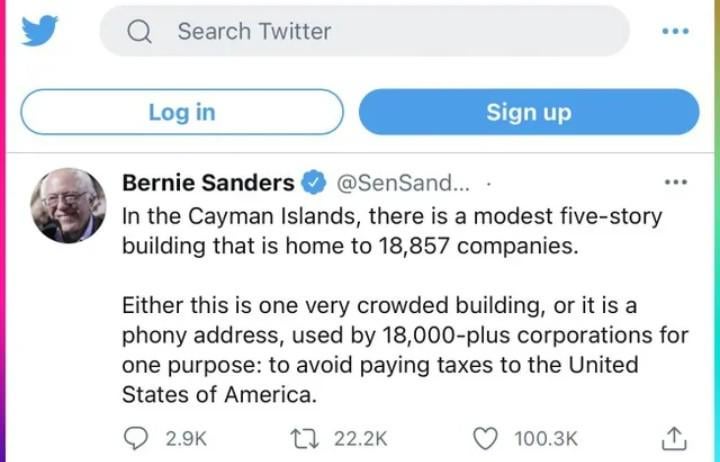Viewport: 720px width, 462px height.
Task: Expand the tweet's three-dot menu
Action: [676, 182]
